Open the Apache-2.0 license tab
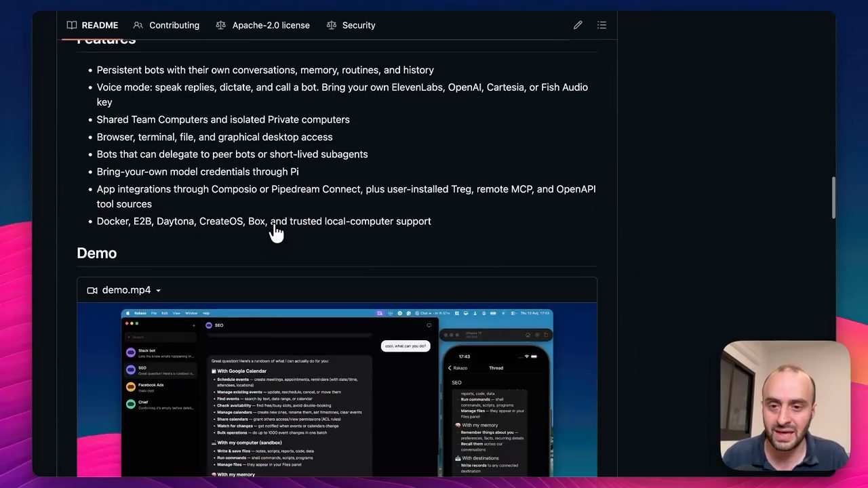Screen dimensions: 868x488 [x=262, y=25]
